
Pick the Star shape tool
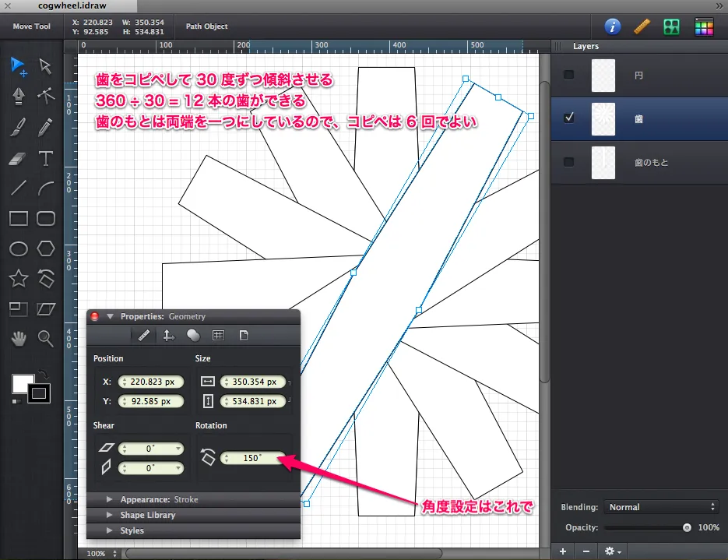coord(19,278)
